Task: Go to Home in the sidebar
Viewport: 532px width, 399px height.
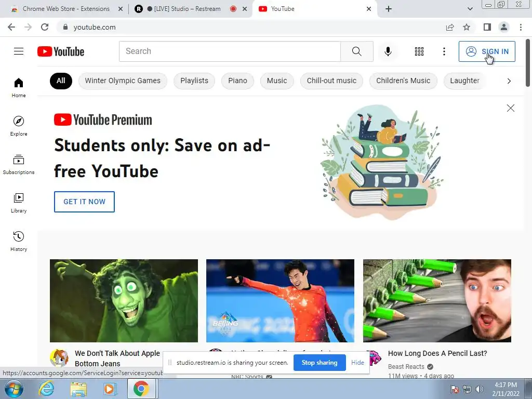Action: tap(19, 87)
